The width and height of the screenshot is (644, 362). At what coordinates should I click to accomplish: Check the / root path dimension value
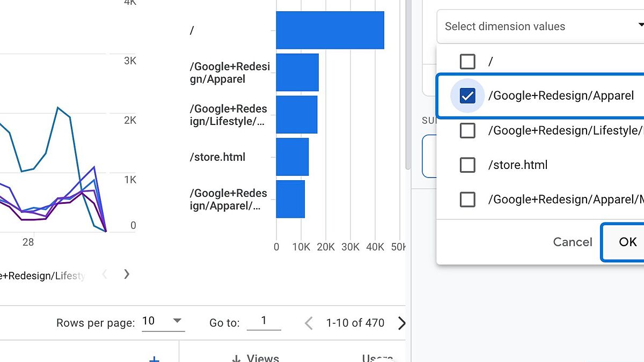[x=467, y=61]
